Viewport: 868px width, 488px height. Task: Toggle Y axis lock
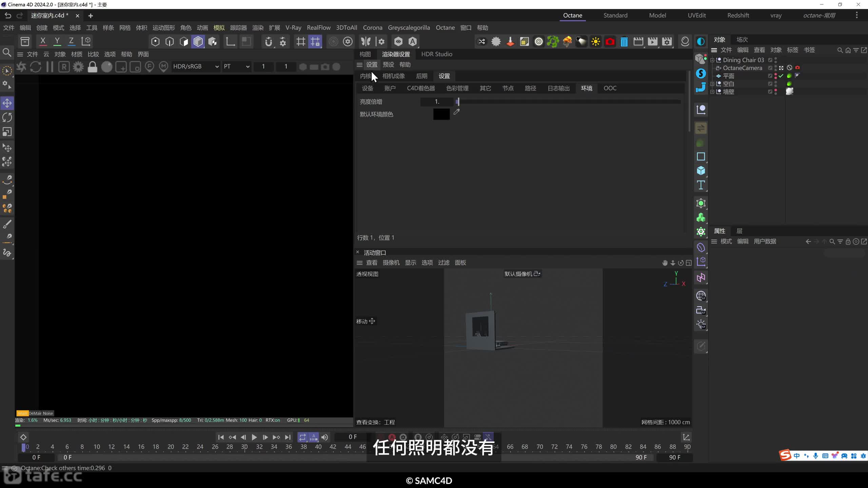(57, 41)
